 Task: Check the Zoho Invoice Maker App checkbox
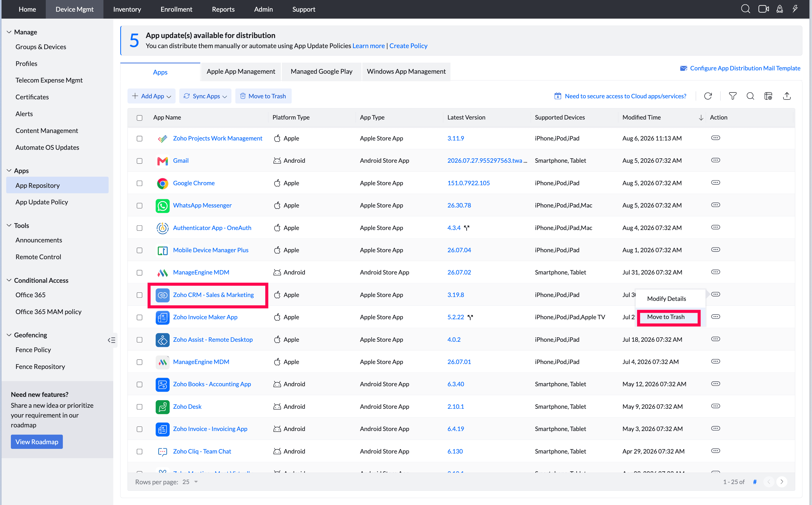[x=139, y=318]
